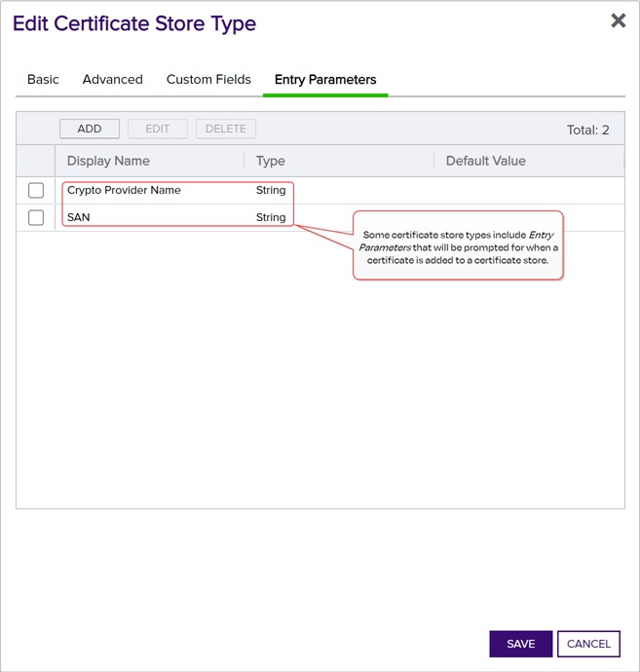
Task: Go to the Custom Fields tab
Action: point(208,80)
